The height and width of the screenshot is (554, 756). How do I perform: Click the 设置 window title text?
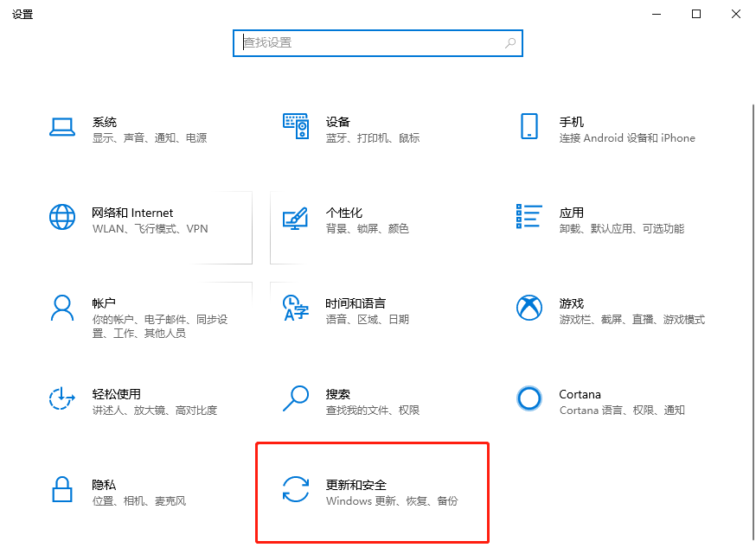point(22,14)
